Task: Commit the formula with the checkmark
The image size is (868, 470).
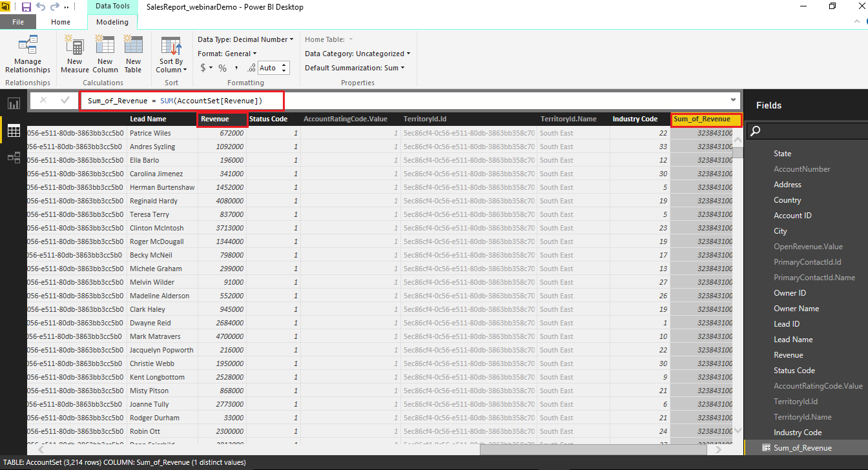Action: pos(65,100)
